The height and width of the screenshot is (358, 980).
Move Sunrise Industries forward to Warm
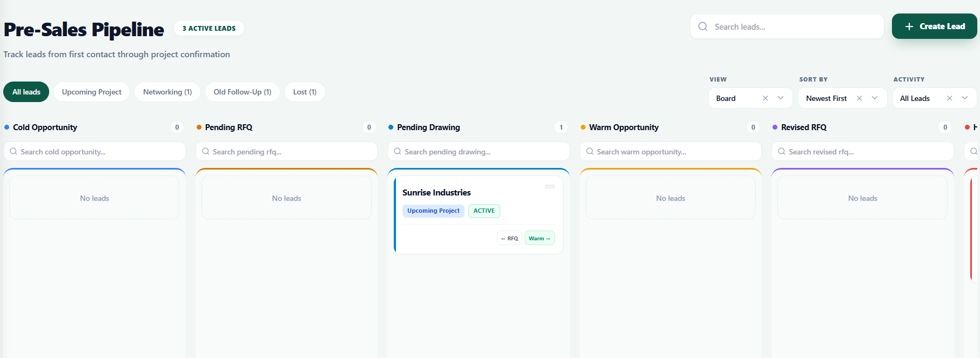(x=540, y=238)
